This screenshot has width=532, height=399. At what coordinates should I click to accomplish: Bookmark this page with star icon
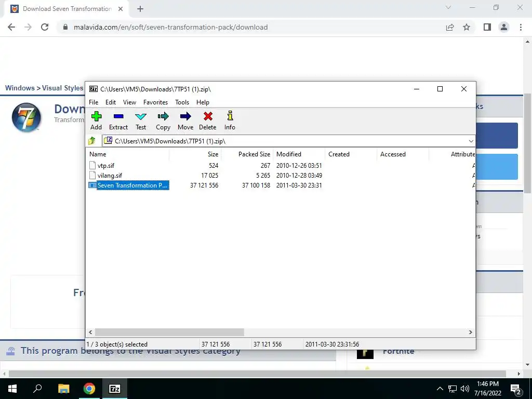click(x=467, y=27)
